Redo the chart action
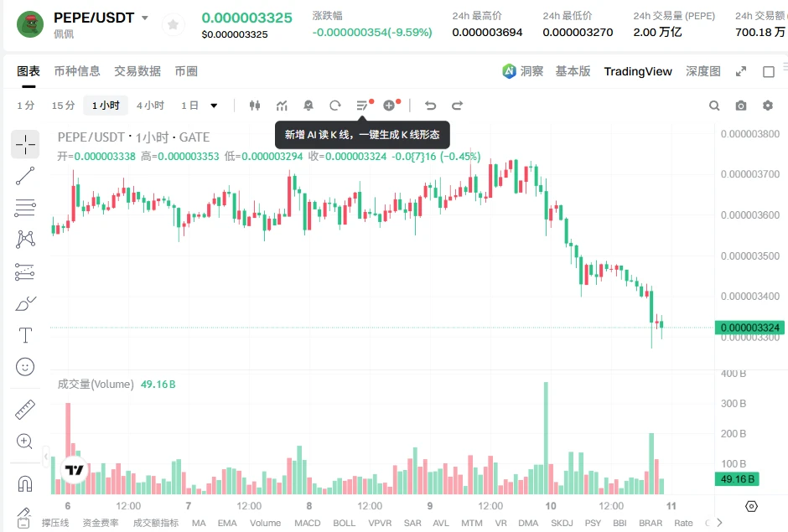Viewport: 788px width, 532px height. [x=458, y=106]
